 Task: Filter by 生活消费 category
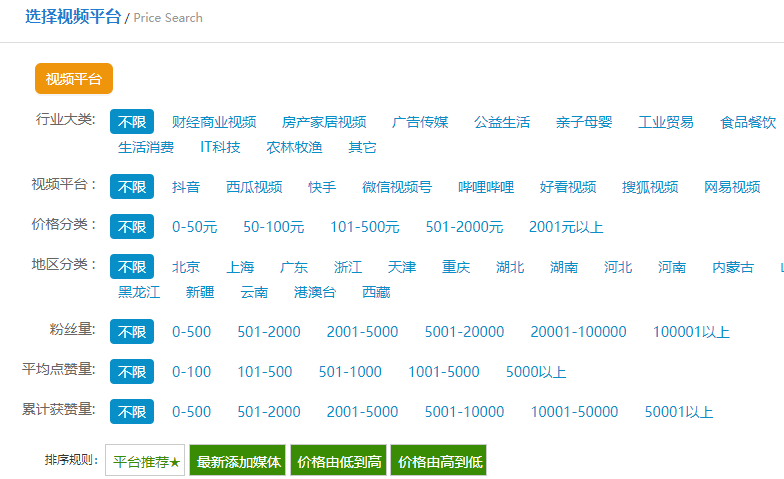click(x=146, y=147)
